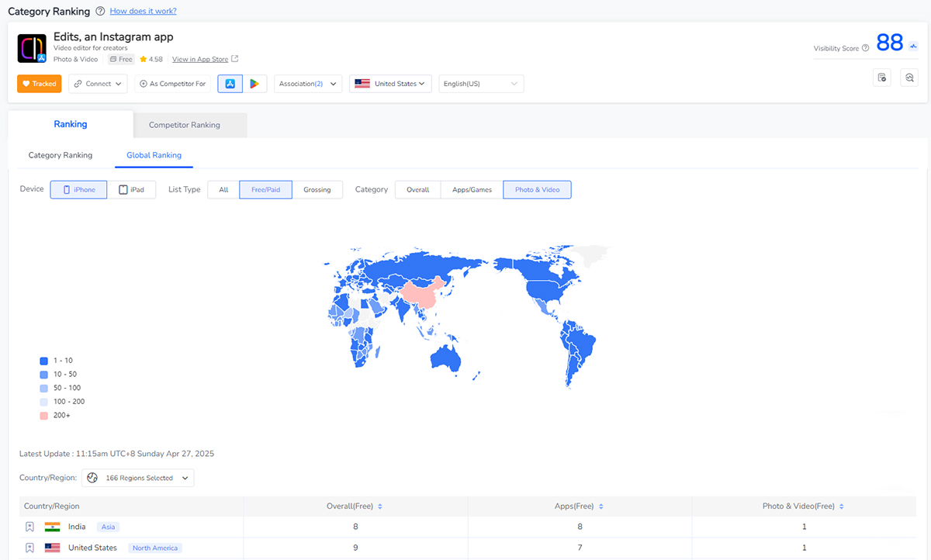Open the 166 Regions Selected dropdown

[x=138, y=478]
